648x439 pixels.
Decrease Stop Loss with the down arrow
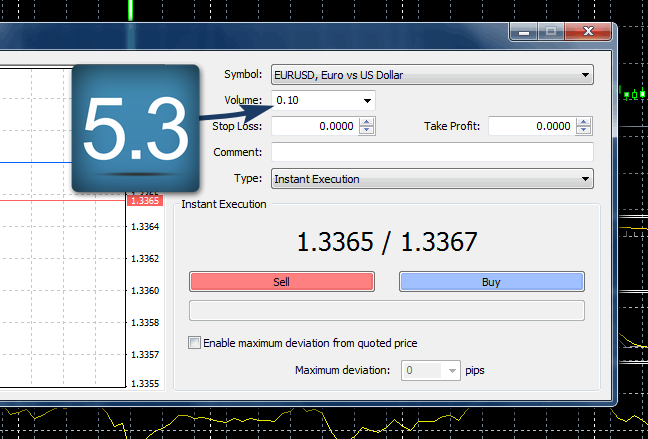[367, 131]
